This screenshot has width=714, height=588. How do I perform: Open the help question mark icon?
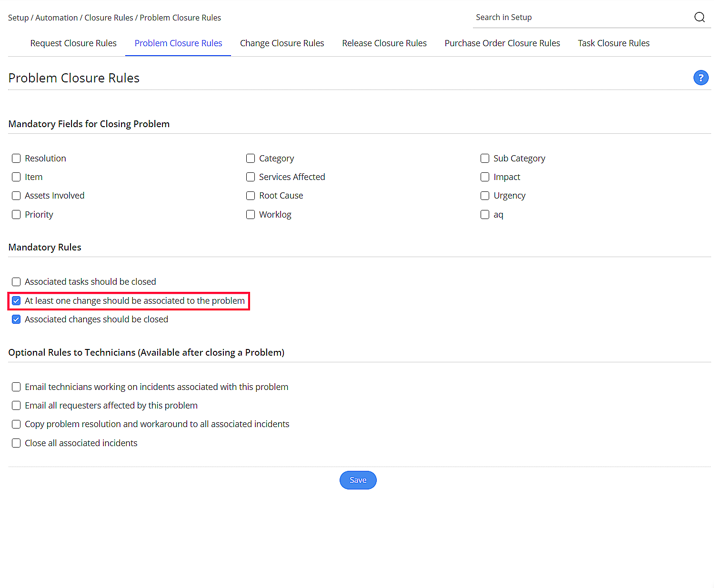coord(701,78)
